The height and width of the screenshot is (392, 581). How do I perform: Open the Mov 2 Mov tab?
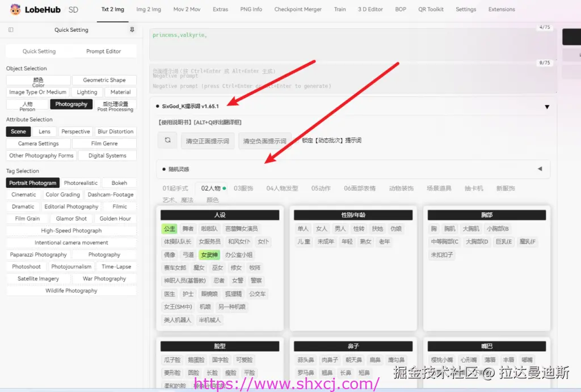187,9
